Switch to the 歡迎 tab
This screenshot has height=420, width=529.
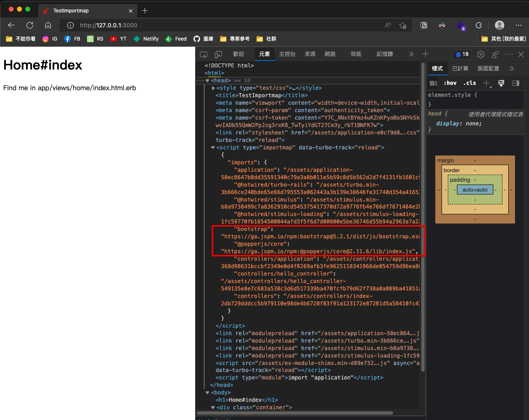pos(239,54)
